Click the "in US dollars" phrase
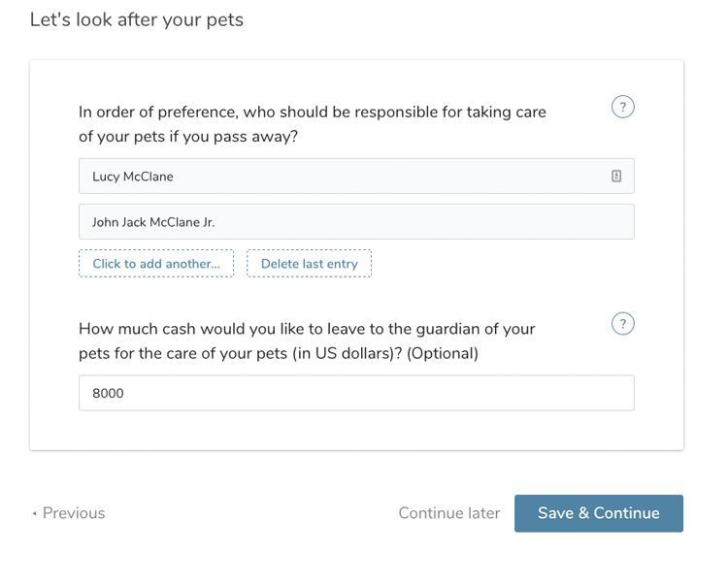 pos(347,354)
